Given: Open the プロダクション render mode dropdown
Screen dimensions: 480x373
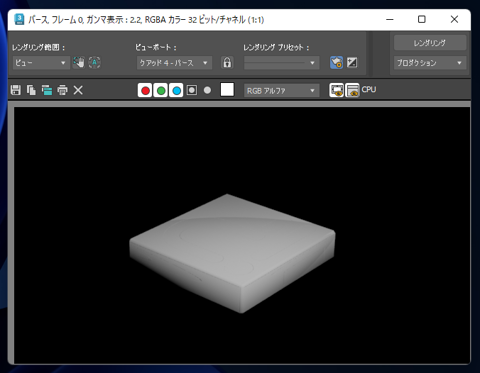Looking at the screenshot, I should coord(430,63).
